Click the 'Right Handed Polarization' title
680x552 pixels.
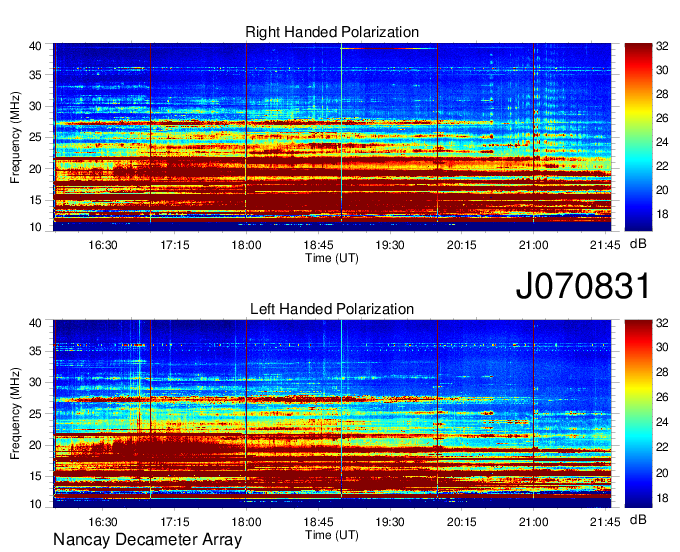[332, 32]
